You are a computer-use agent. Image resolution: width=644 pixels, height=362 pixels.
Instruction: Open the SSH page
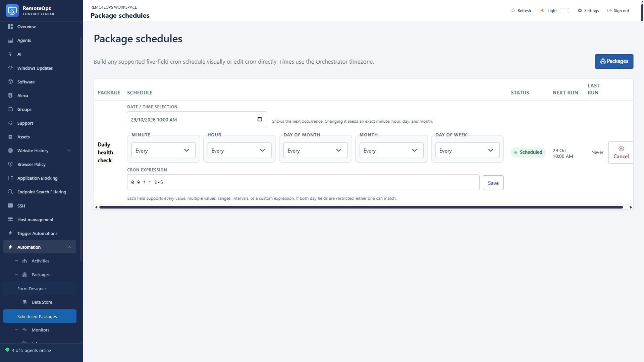(x=40, y=206)
